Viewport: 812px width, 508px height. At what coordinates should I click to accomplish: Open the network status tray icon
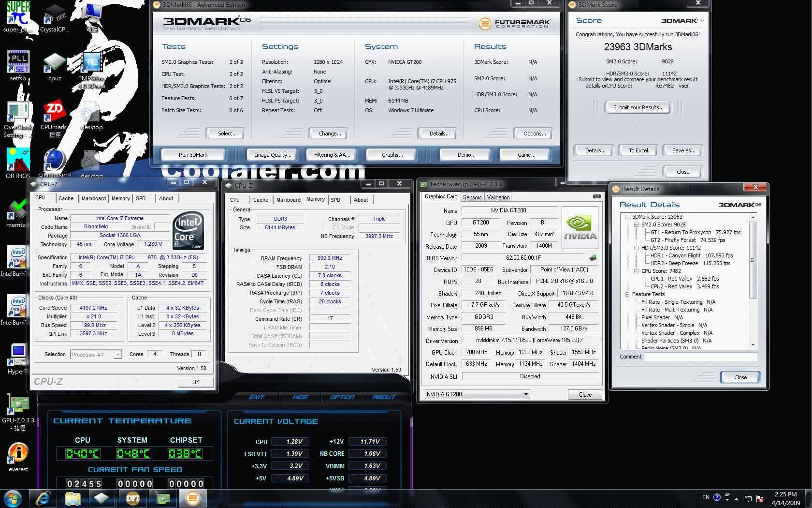[748, 498]
